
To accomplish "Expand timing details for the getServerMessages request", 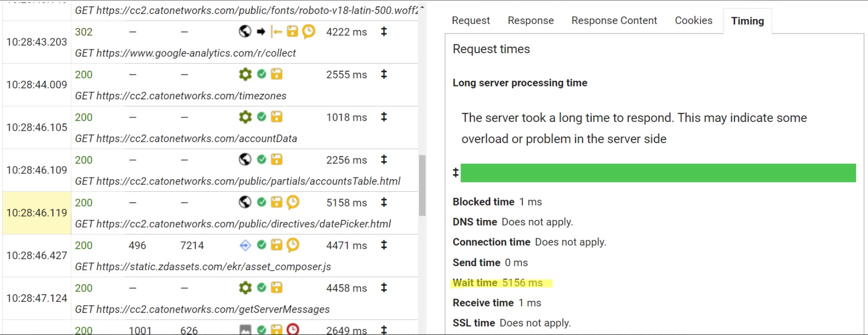I will (384, 288).
